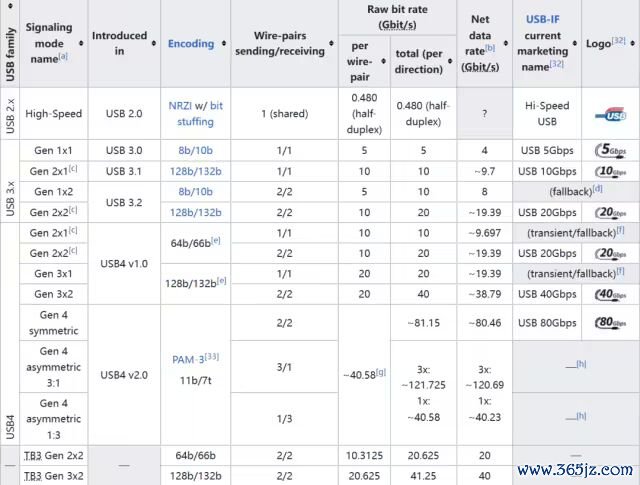Image resolution: width=640 pixels, height=485 pixels.
Task: Open 128b/132b link in USB 3.2 Gen 2x2 row
Action: tap(196, 213)
